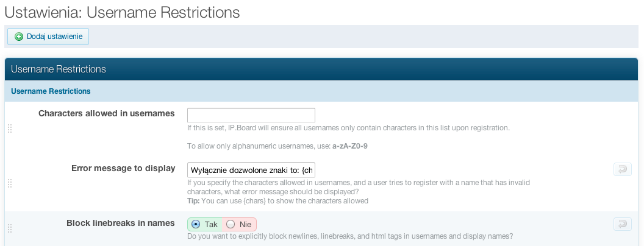
Task: Click the Tak label in green toggle area
Action: (211, 224)
